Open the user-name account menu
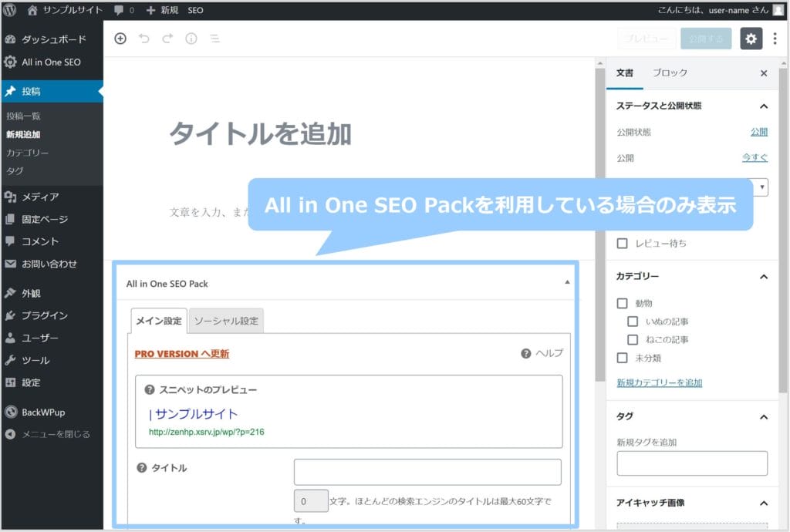 [x=721, y=10]
